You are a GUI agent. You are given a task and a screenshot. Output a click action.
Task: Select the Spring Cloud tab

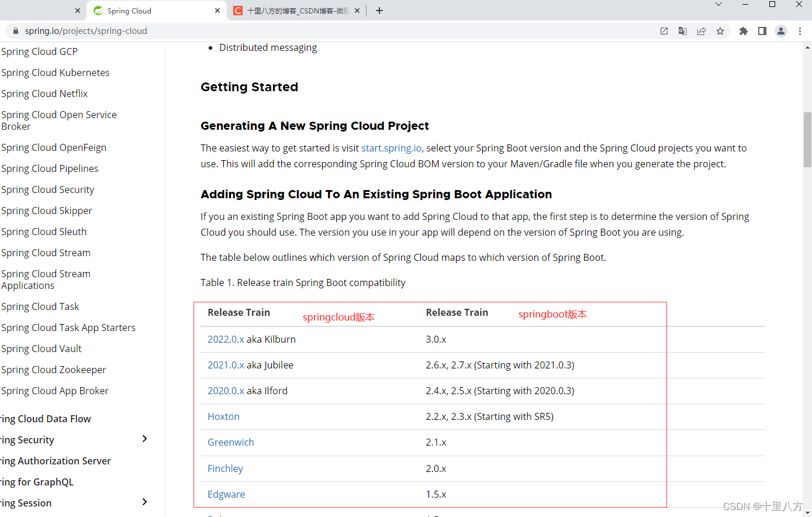click(156, 11)
